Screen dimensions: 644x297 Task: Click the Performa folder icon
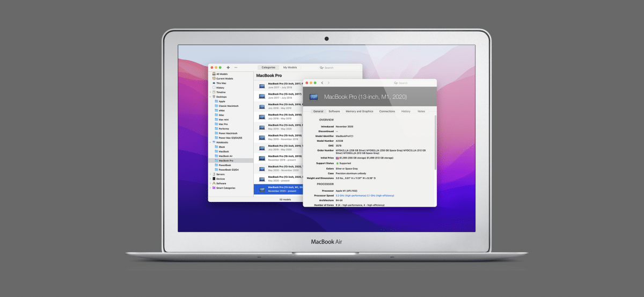click(216, 129)
